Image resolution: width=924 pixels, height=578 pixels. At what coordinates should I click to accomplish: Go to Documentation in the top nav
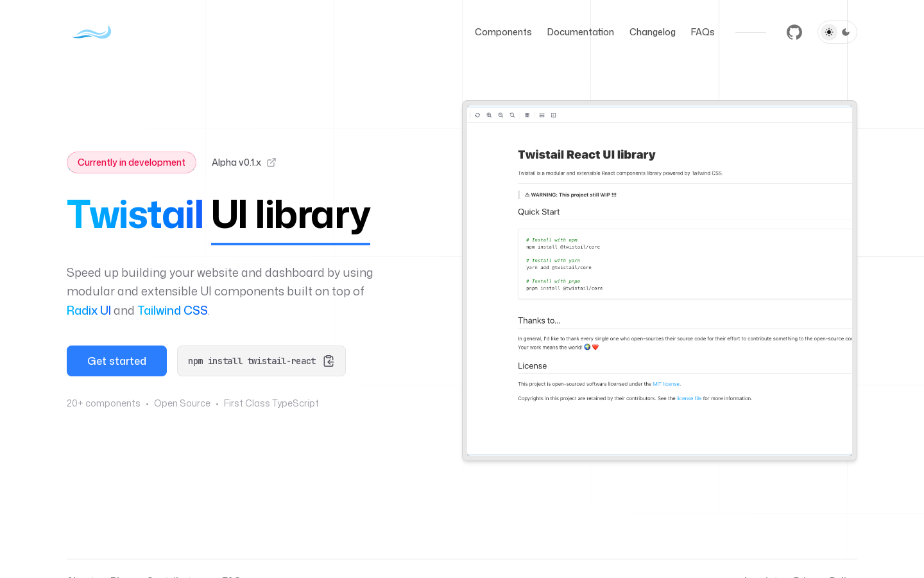pos(580,32)
